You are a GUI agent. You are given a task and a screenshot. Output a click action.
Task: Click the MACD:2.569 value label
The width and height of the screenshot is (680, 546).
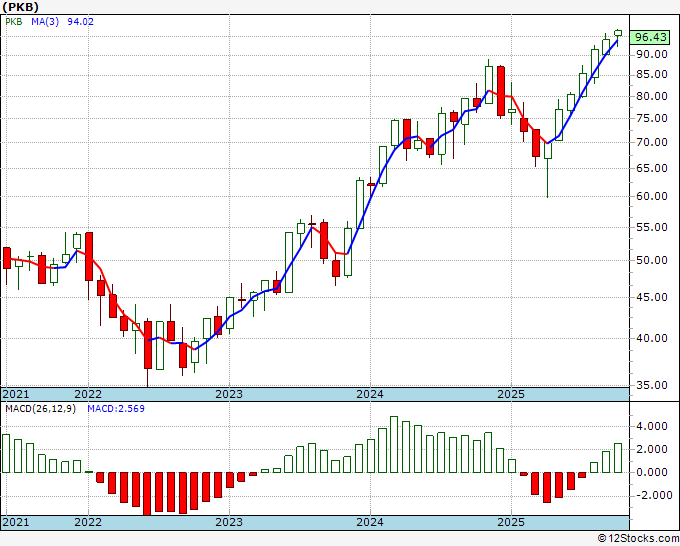coord(116,409)
